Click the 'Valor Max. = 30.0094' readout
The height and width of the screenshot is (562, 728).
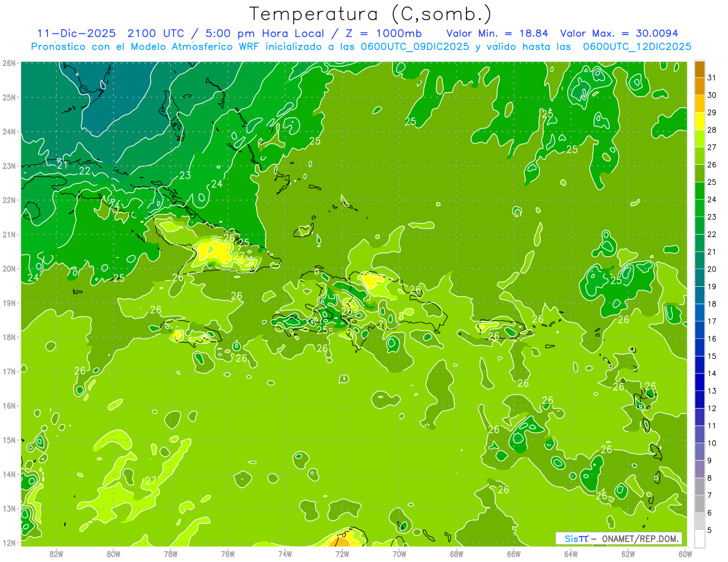tap(619, 33)
